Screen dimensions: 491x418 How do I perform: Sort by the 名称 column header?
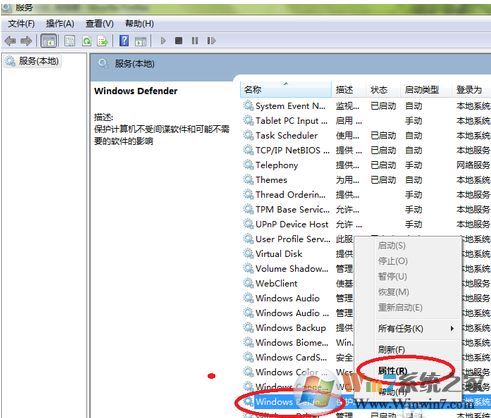286,90
